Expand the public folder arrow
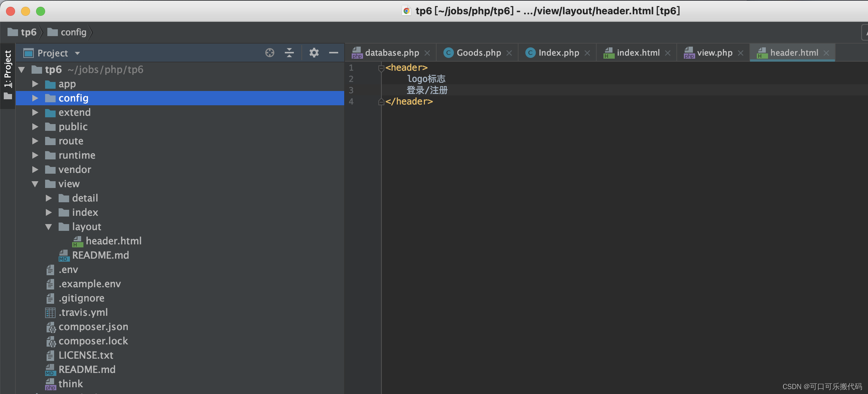Image resolution: width=868 pixels, height=394 pixels. 35,127
